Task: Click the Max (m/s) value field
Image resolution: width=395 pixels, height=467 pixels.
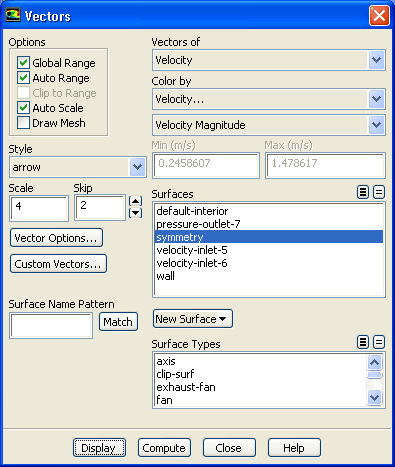Action: 325,165
